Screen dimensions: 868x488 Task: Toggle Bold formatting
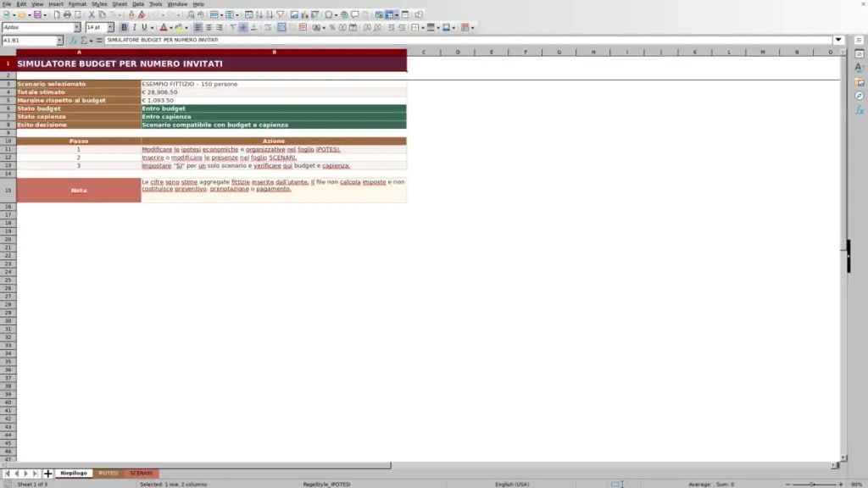124,28
